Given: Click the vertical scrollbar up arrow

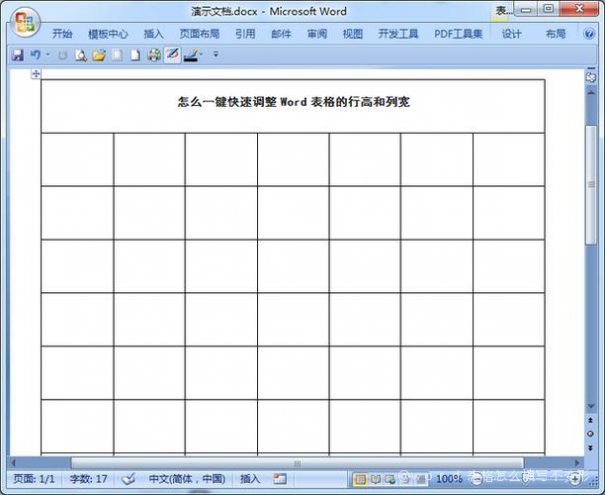Looking at the screenshot, I should coord(590,93).
